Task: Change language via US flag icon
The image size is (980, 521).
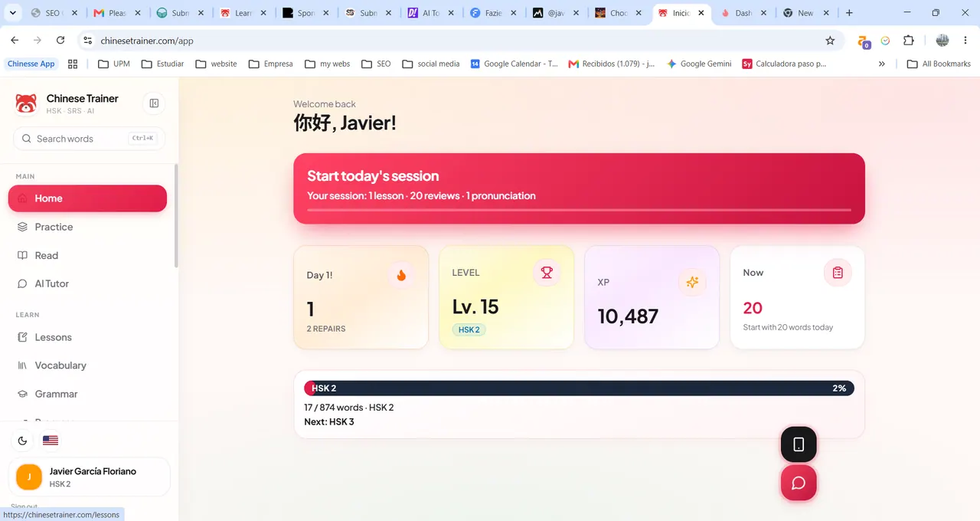Action: [x=51, y=441]
